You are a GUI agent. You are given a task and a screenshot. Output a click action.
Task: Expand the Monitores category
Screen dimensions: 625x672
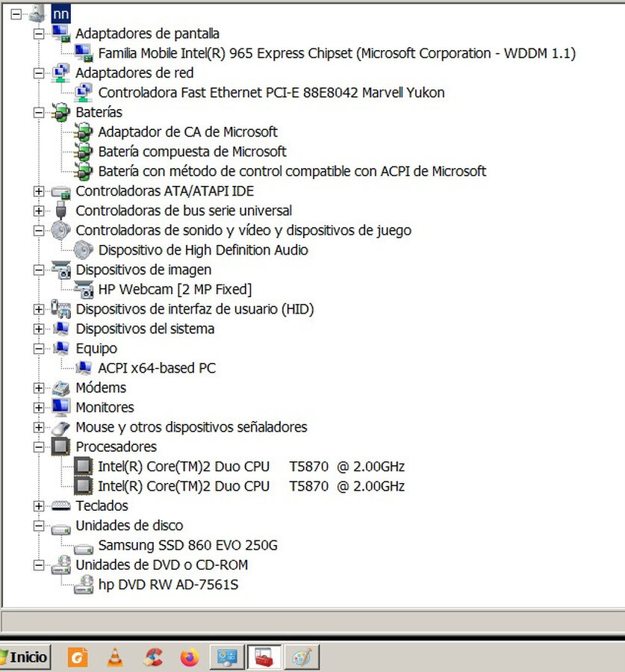[x=39, y=408]
